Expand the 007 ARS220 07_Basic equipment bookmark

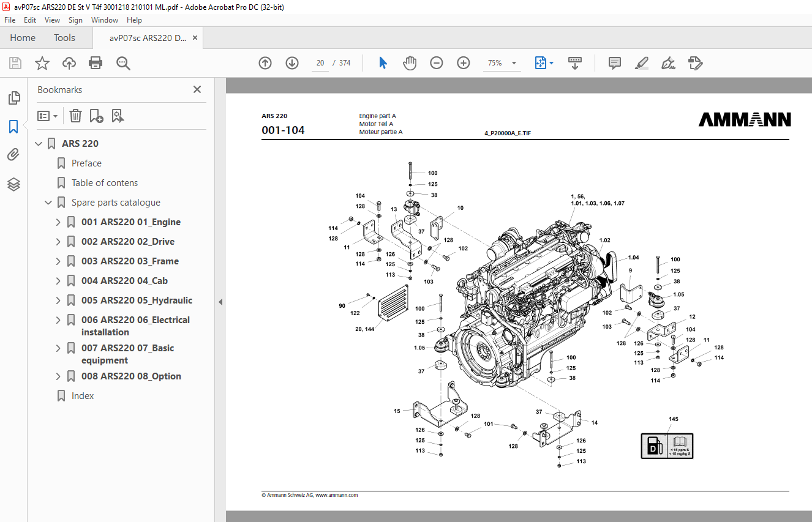point(59,348)
